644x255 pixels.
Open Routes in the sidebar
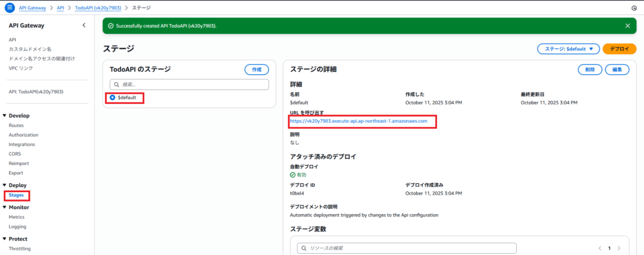tap(16, 125)
